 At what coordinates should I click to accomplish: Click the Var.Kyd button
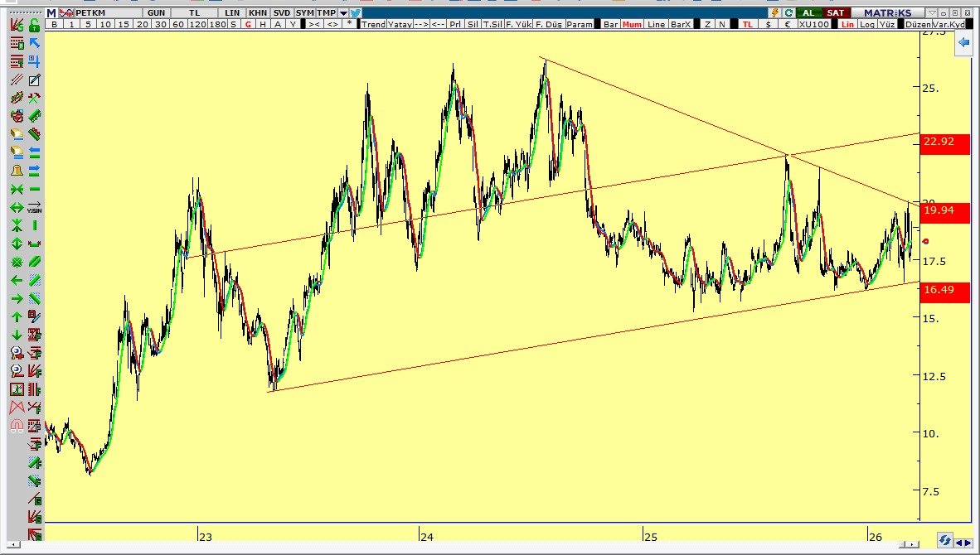948,24
